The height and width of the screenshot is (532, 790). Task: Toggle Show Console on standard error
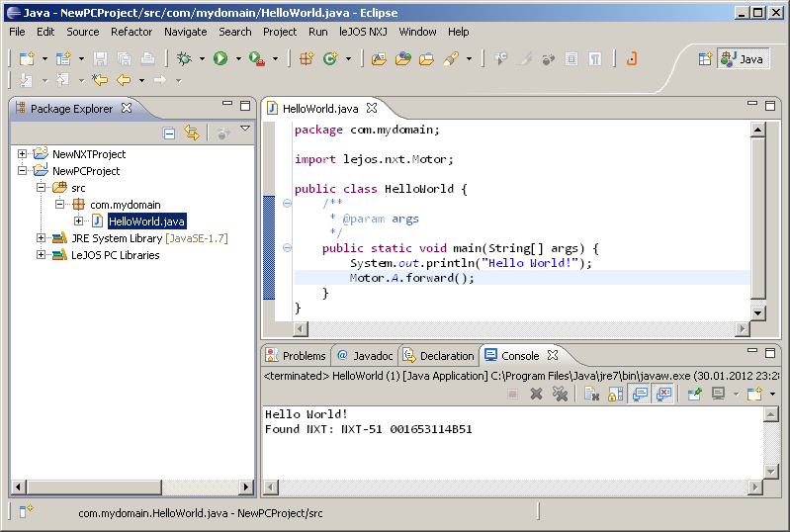point(663,394)
